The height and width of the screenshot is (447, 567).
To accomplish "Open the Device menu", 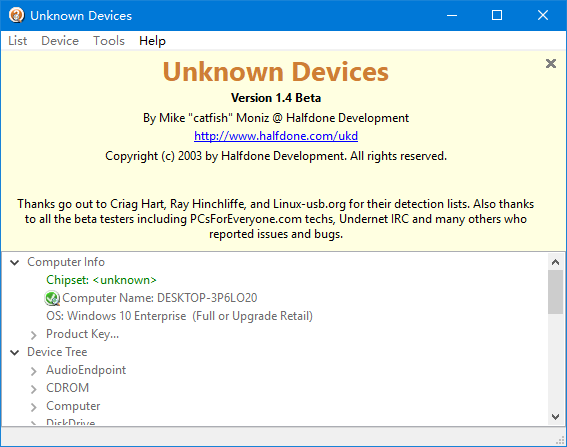I will [x=60, y=41].
